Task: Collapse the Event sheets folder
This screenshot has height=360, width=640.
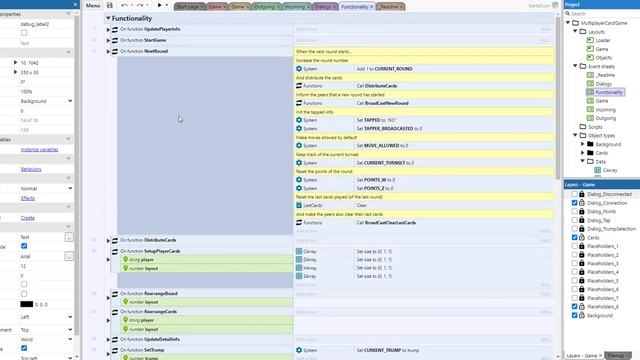Action: [x=575, y=66]
